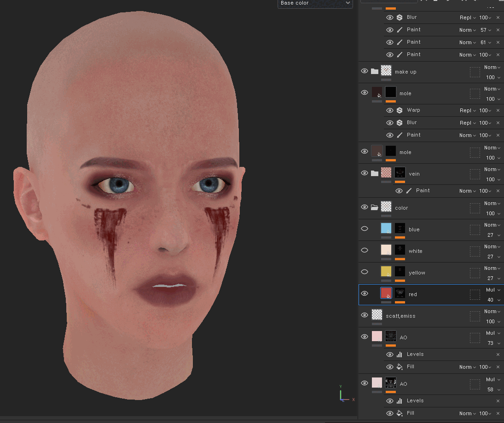Collapse the open color folder icon
Image resolution: width=504 pixels, height=423 pixels.
(x=375, y=207)
